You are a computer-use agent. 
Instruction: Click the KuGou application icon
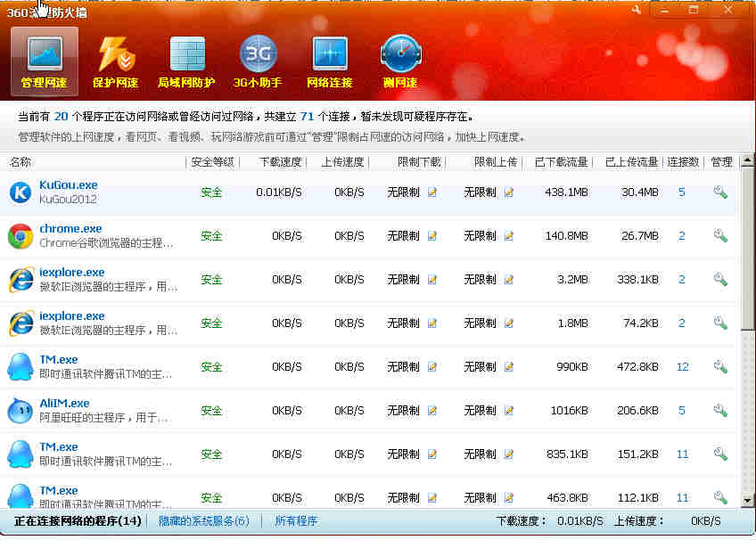click(21, 192)
